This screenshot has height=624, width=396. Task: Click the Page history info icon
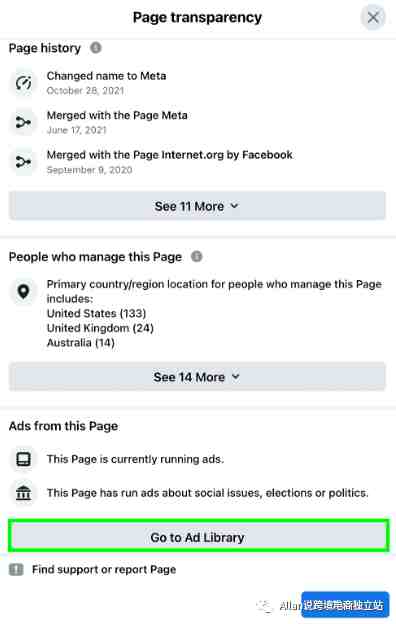tap(96, 48)
